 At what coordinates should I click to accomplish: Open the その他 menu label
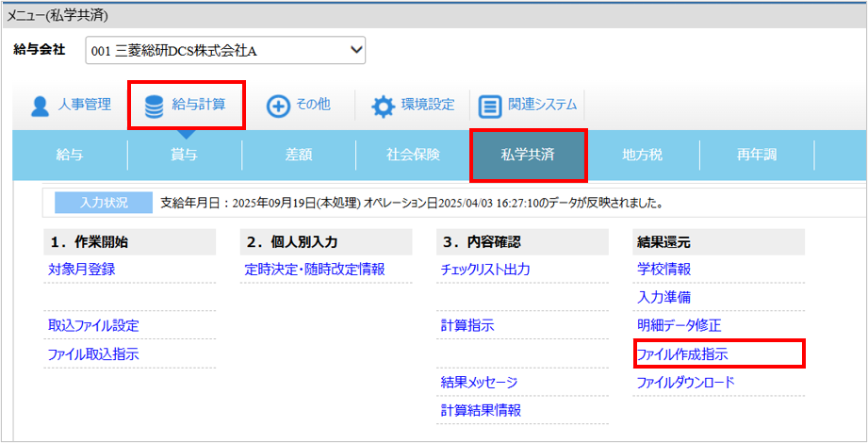(x=313, y=105)
